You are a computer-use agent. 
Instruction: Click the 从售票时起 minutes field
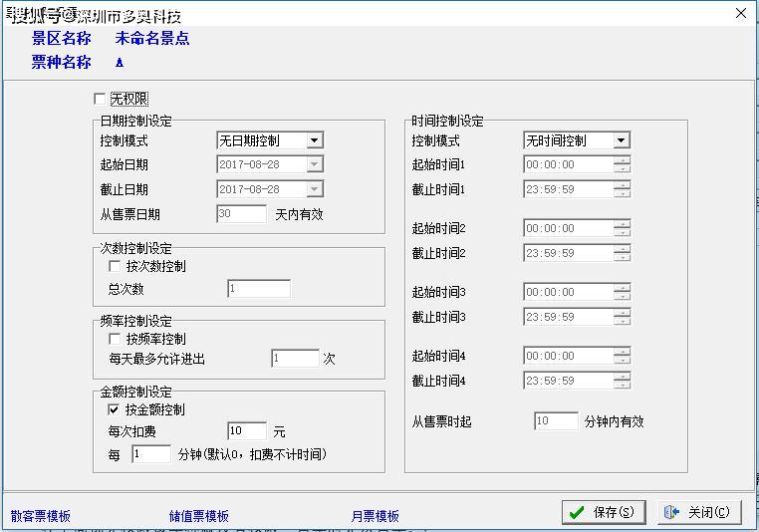556,420
